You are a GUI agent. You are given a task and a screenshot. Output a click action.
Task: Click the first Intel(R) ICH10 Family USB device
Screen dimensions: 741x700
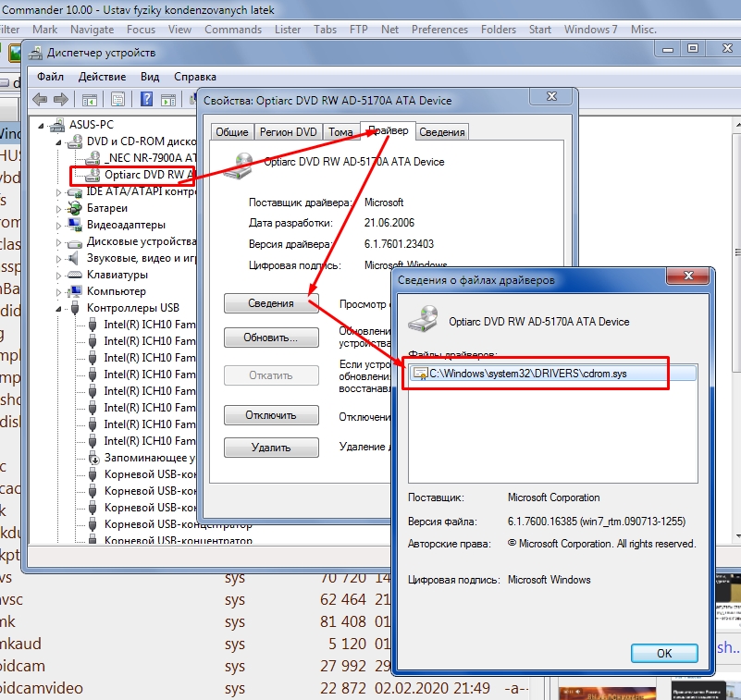[149, 325]
